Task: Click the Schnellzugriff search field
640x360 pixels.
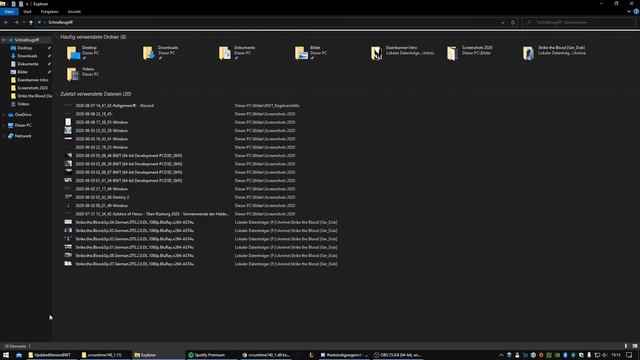Action: (x=579, y=22)
